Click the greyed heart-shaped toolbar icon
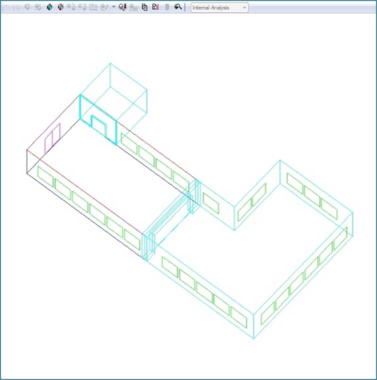 (27, 7)
